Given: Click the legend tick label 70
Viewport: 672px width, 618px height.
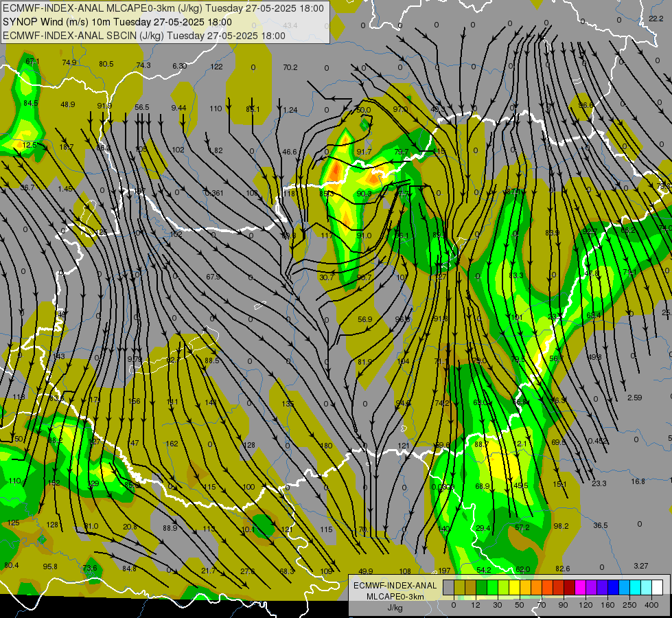Looking at the screenshot, I should [542, 605].
